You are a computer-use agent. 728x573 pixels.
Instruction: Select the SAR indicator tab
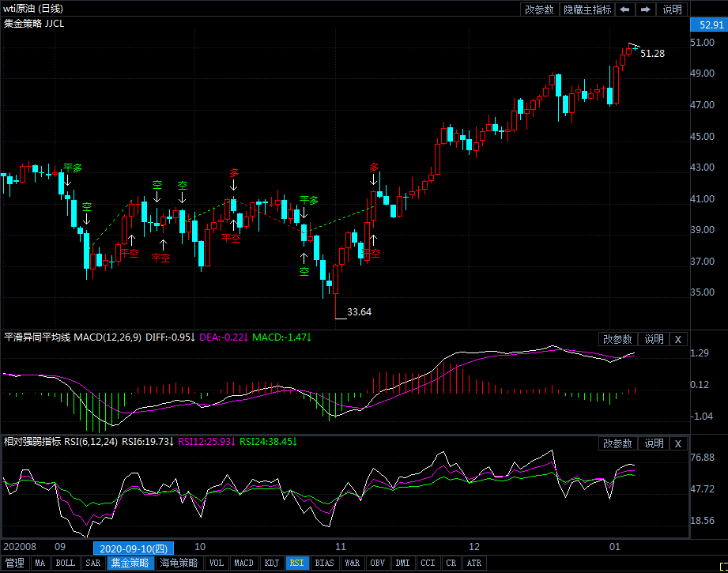coord(92,564)
